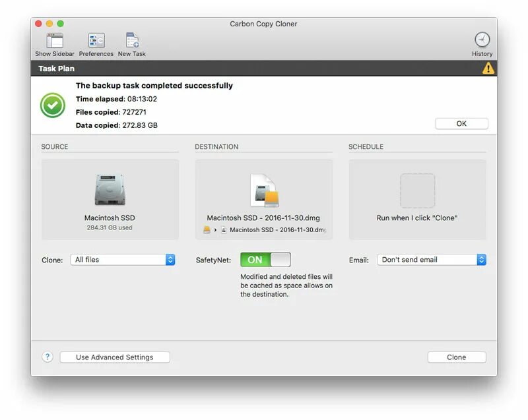Click the SOURCE section heading

[x=55, y=146]
